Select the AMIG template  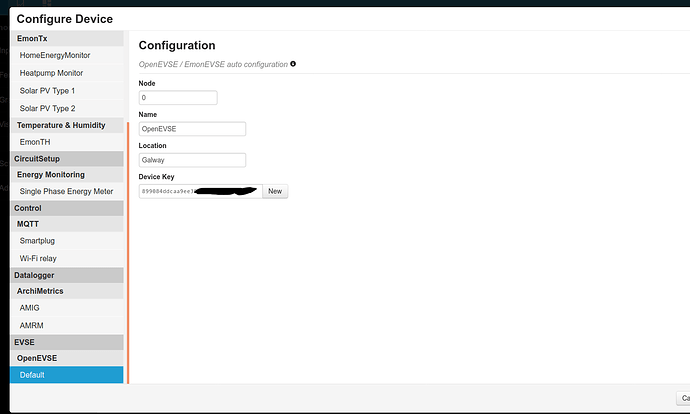(67, 308)
